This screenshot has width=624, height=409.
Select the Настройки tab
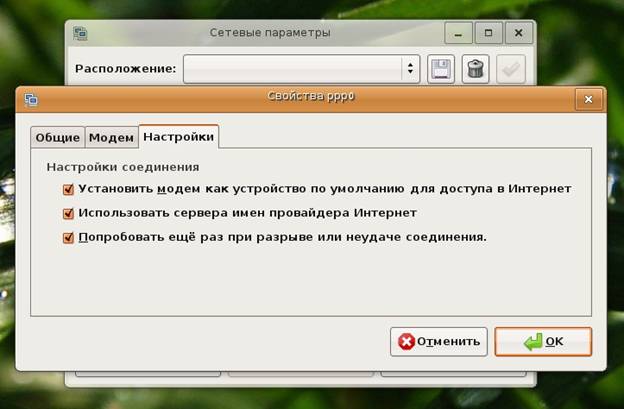pyautogui.click(x=179, y=137)
